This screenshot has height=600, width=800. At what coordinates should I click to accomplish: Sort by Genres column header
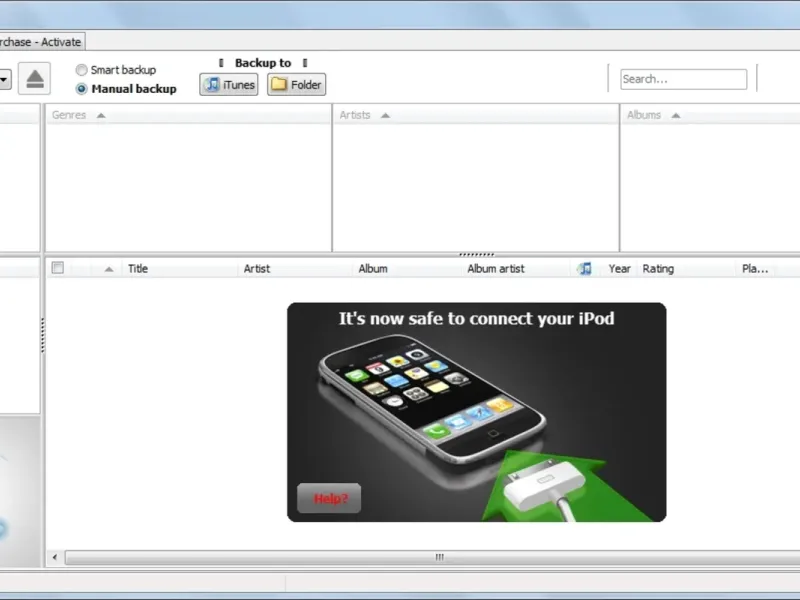pyautogui.click(x=188, y=115)
